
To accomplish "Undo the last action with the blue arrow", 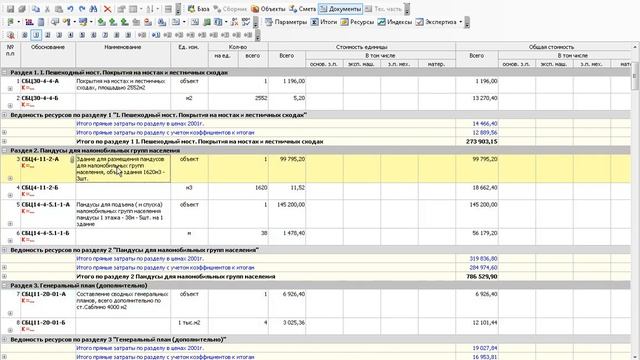I will pos(70,9).
